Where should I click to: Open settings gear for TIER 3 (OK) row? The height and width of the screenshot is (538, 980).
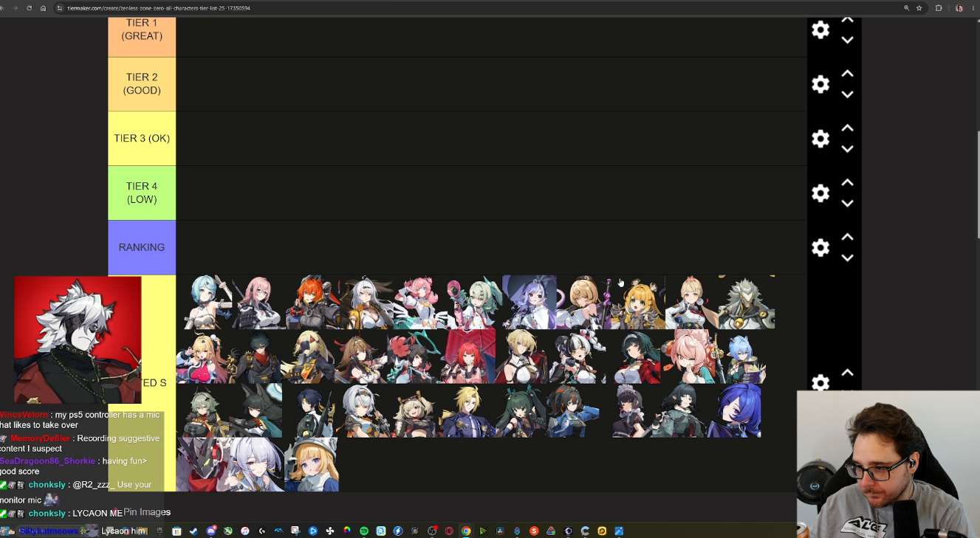[x=820, y=139]
